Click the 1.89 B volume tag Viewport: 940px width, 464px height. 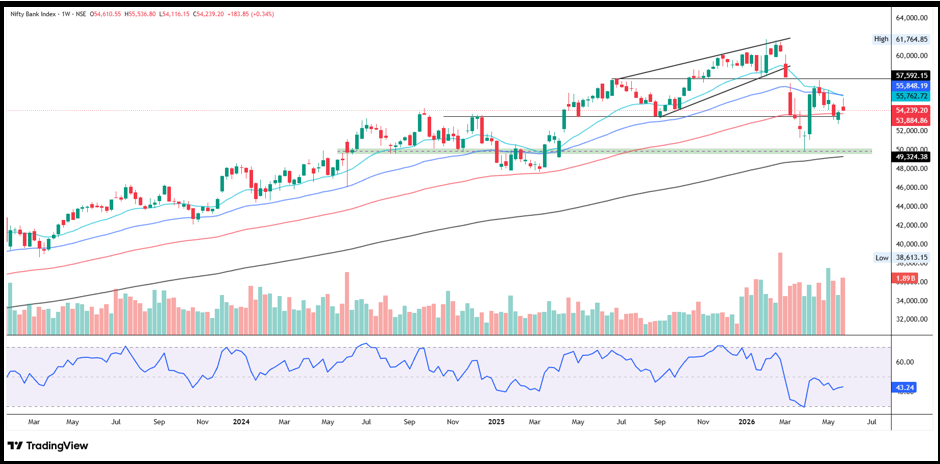905,279
